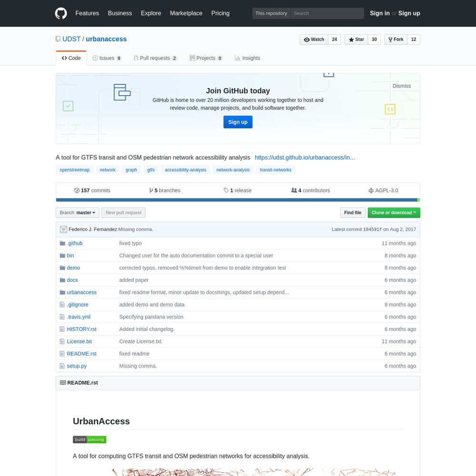Click the Find file button
The image size is (476, 476).
point(352,212)
